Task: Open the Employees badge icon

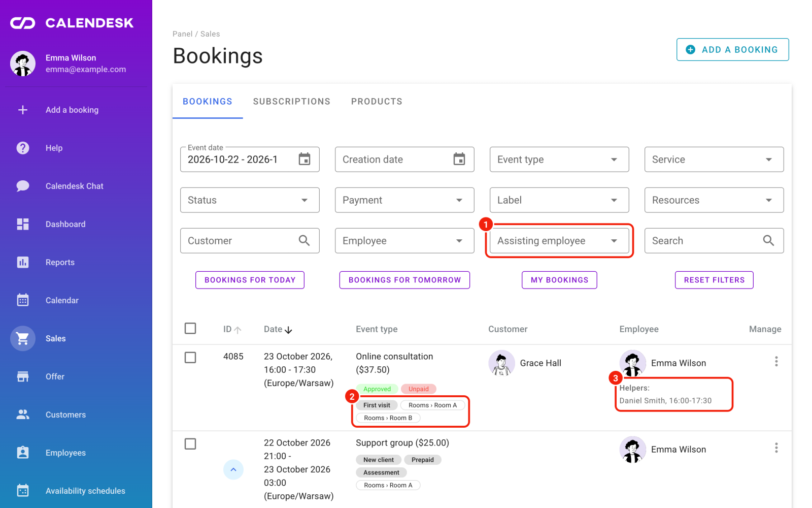Action: pos(23,453)
